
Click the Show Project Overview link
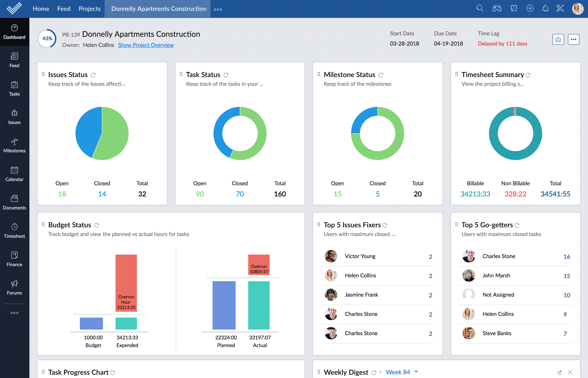click(146, 45)
